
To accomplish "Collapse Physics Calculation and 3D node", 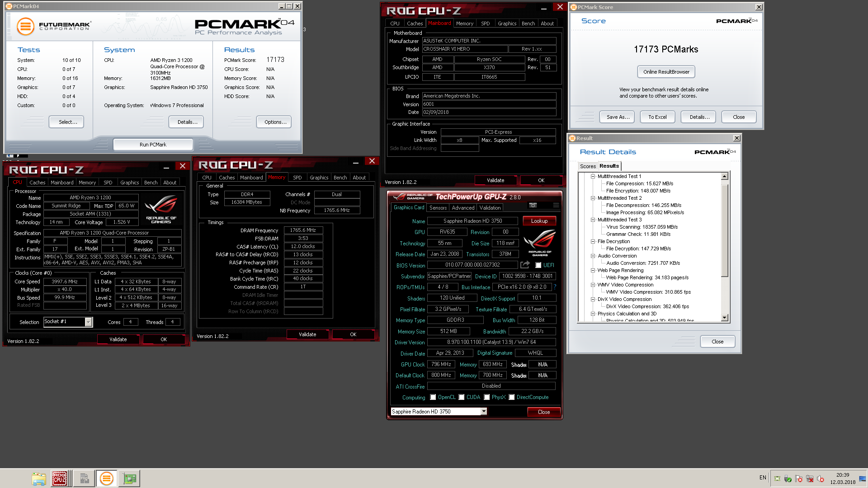I will [x=593, y=314].
